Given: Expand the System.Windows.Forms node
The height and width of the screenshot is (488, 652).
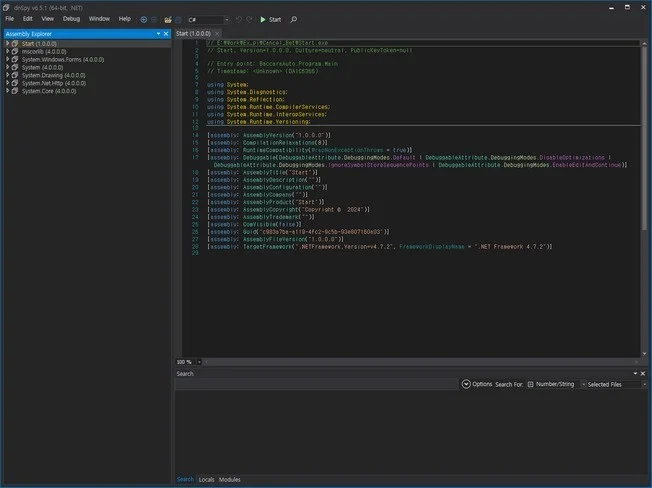Looking at the screenshot, I should [7, 59].
